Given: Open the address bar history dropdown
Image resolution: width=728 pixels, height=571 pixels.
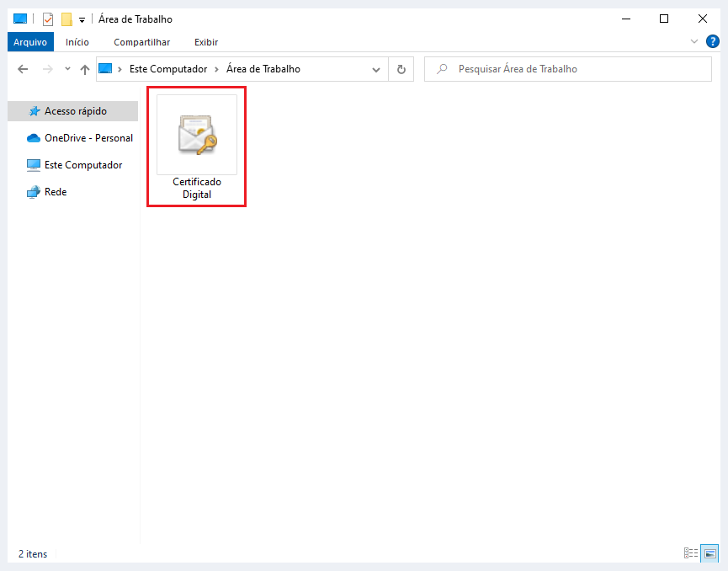Looking at the screenshot, I should (x=376, y=70).
